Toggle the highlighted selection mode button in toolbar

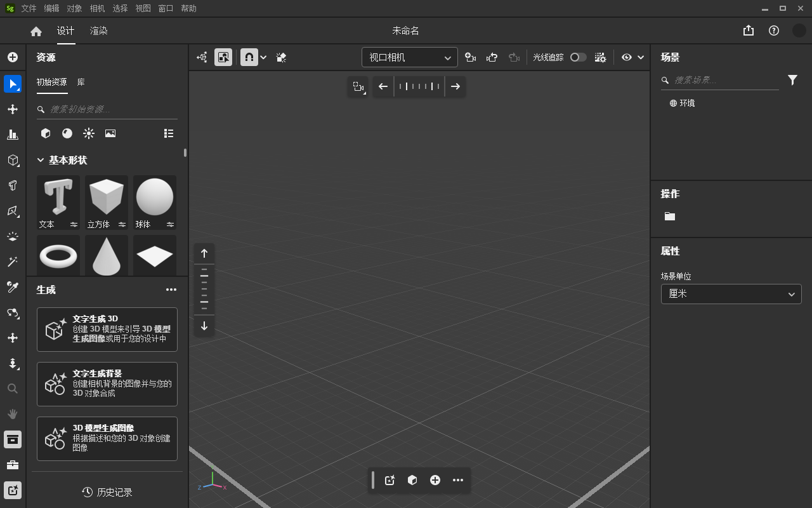[223, 57]
